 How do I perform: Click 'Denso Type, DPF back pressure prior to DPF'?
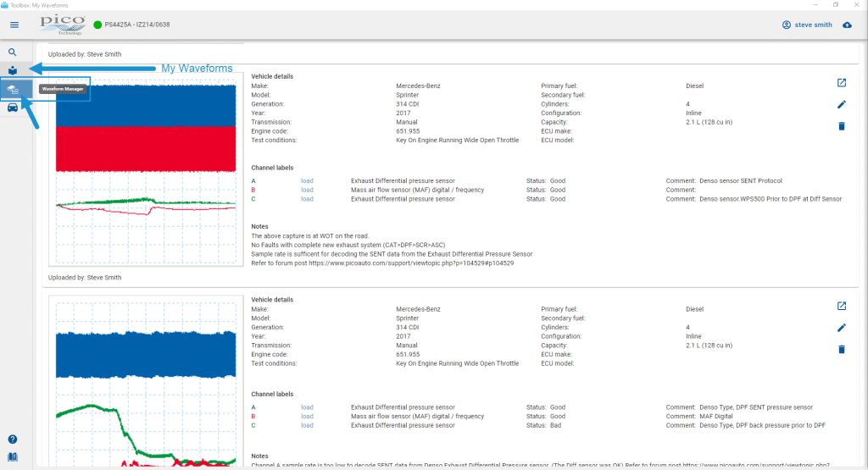[x=762, y=425]
